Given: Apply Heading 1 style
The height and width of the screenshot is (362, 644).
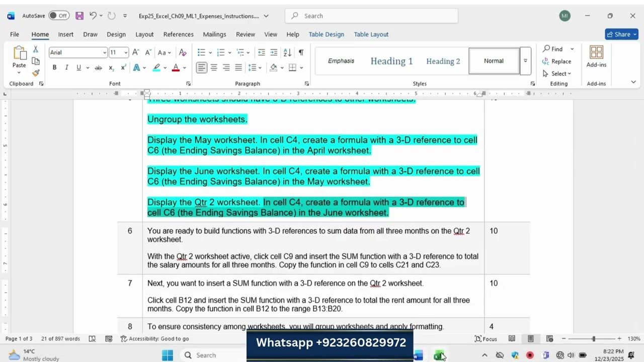Looking at the screenshot, I should pos(391,61).
